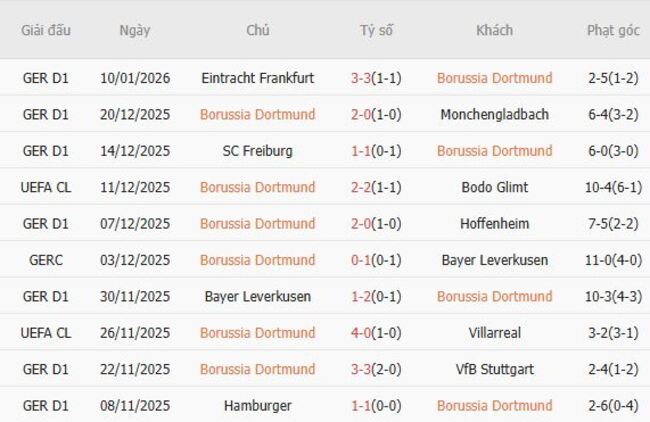This screenshot has height=422, width=650.
Task: Click the "Ngày" column header
Action: 135,30
